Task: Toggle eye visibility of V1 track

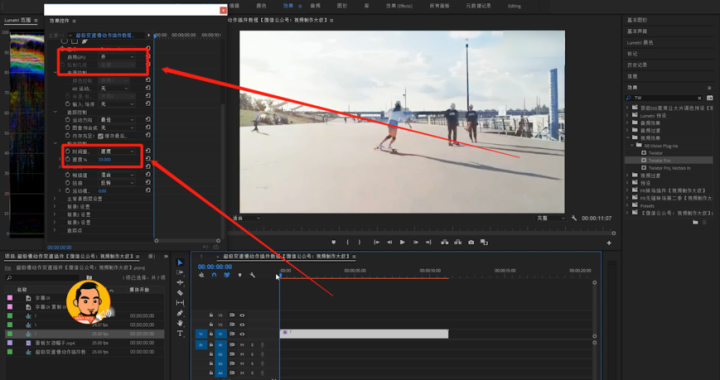Action: [x=242, y=334]
